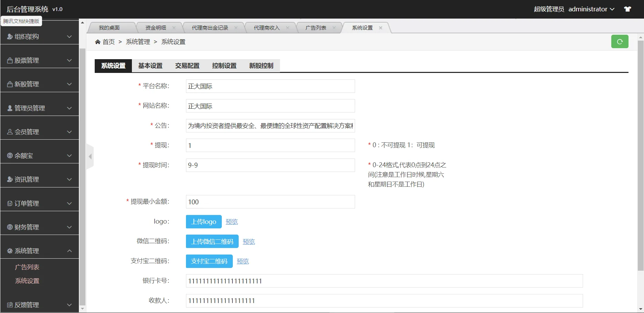Click the 管理员管理 user icon
The width and height of the screenshot is (644, 313).
(x=9, y=108)
